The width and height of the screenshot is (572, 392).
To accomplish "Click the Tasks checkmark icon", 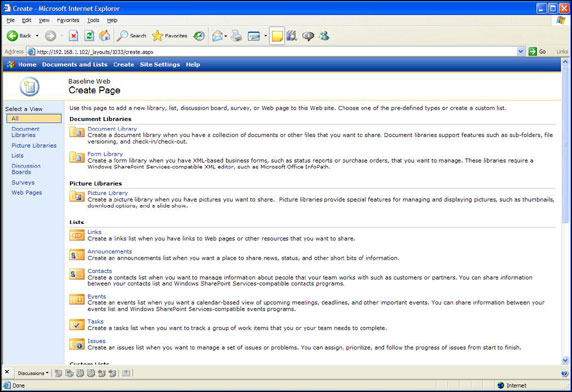I will point(77,325).
